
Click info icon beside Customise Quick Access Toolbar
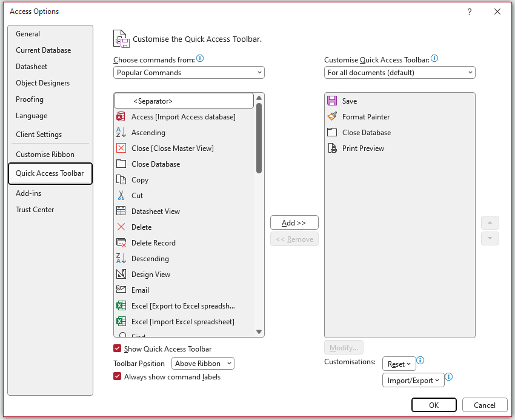tap(434, 59)
